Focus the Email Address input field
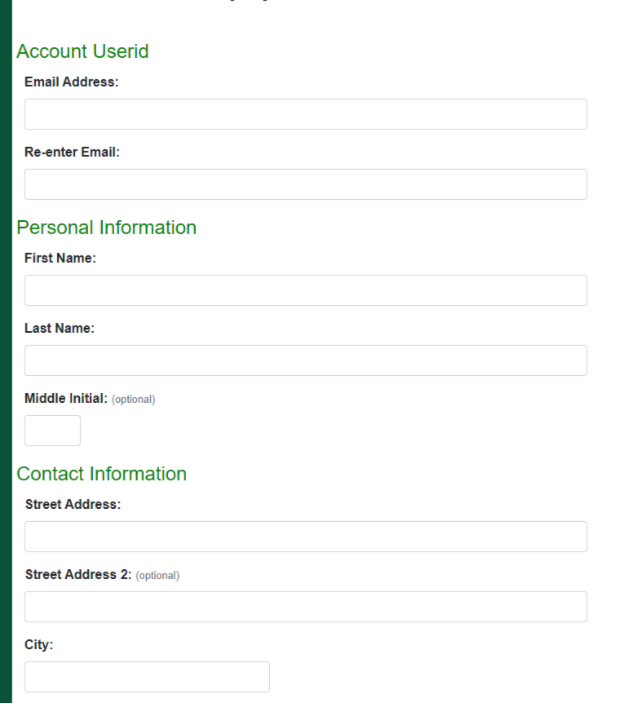Screen dimensions: 624x704 click(x=305, y=114)
